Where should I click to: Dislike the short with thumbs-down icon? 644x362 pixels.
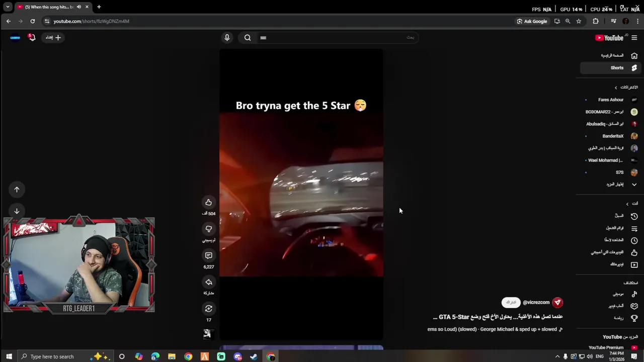208,229
